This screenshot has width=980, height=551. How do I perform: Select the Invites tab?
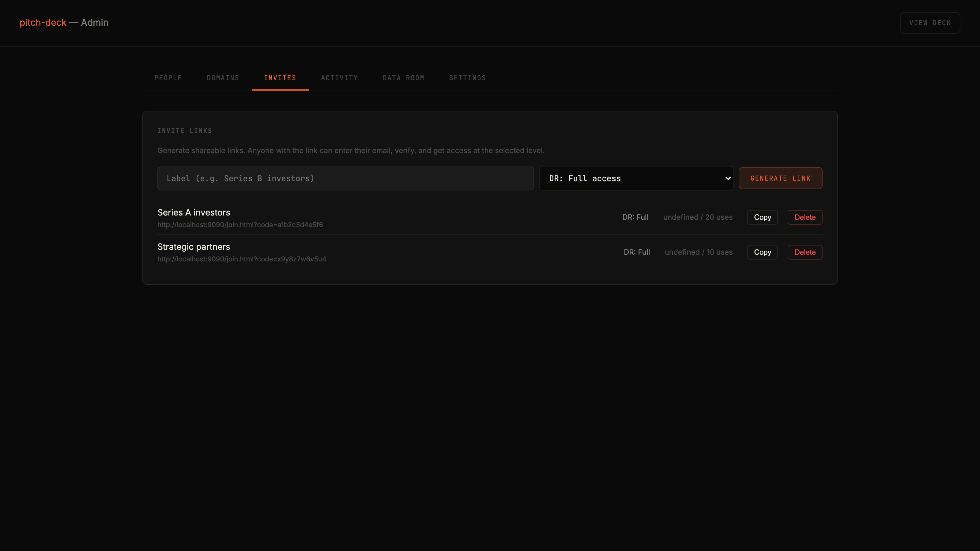(x=280, y=77)
